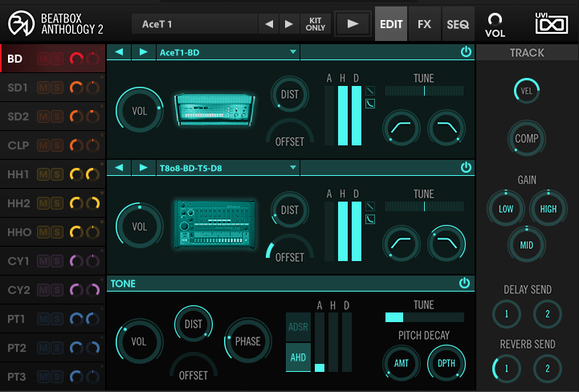Toggle power of the TONE section

click(x=464, y=283)
